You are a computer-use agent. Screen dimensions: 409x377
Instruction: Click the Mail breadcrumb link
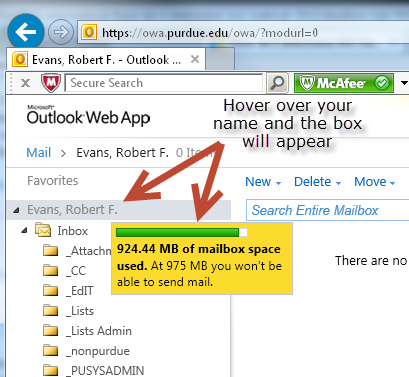39,153
